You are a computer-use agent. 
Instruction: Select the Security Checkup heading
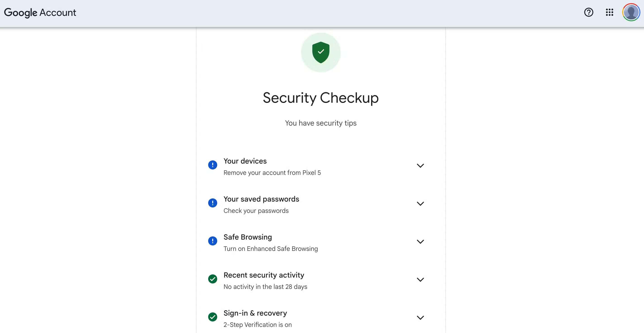pyautogui.click(x=320, y=98)
